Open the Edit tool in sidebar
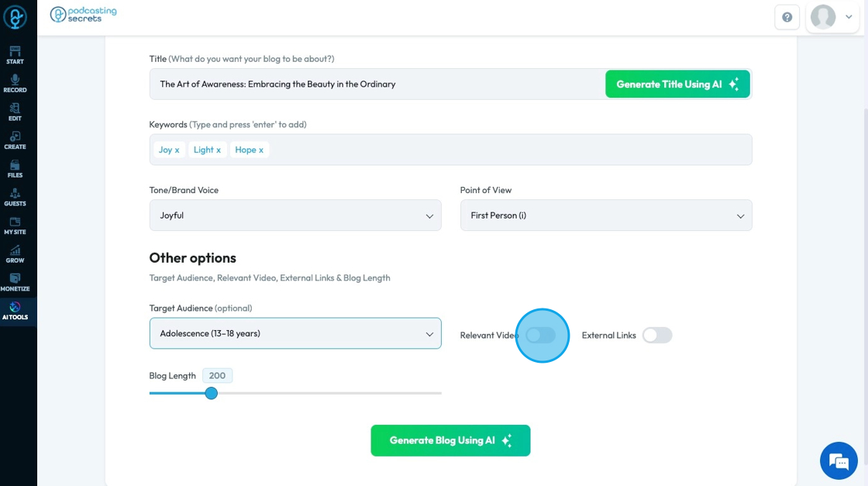 point(15,112)
